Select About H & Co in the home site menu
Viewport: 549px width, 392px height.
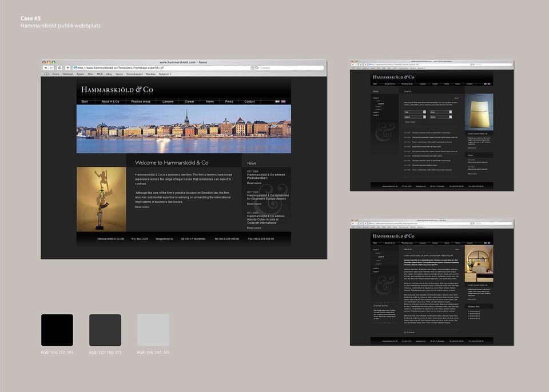[x=110, y=102]
